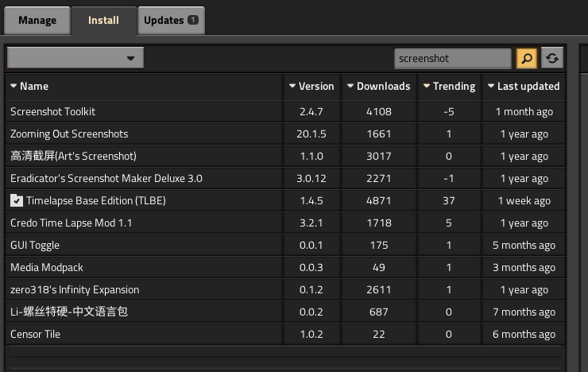Image resolution: width=588 pixels, height=372 pixels.
Task: Click version 3.0.12 cell
Action: pos(311,179)
